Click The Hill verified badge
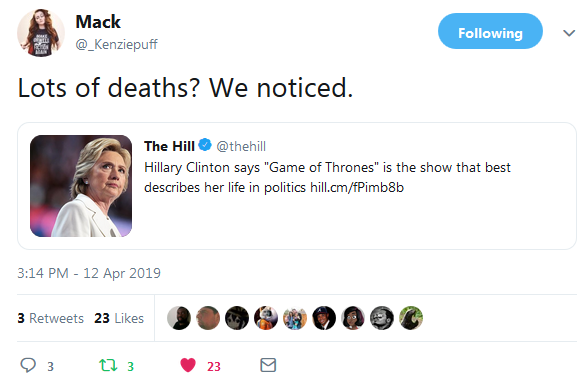This screenshot has width=580, height=379. (205, 145)
